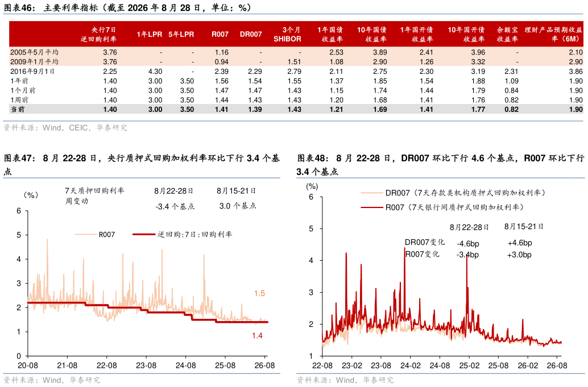
Task: Select the 2005年5月平均 row label
Action: click(x=34, y=52)
